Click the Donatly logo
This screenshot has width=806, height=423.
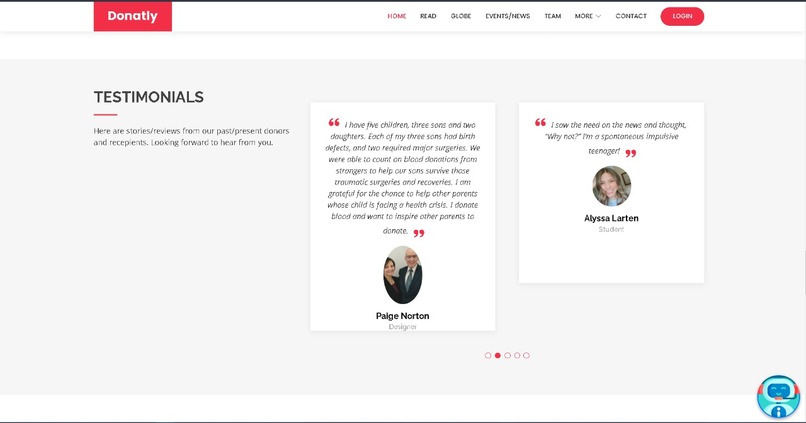[x=133, y=16]
